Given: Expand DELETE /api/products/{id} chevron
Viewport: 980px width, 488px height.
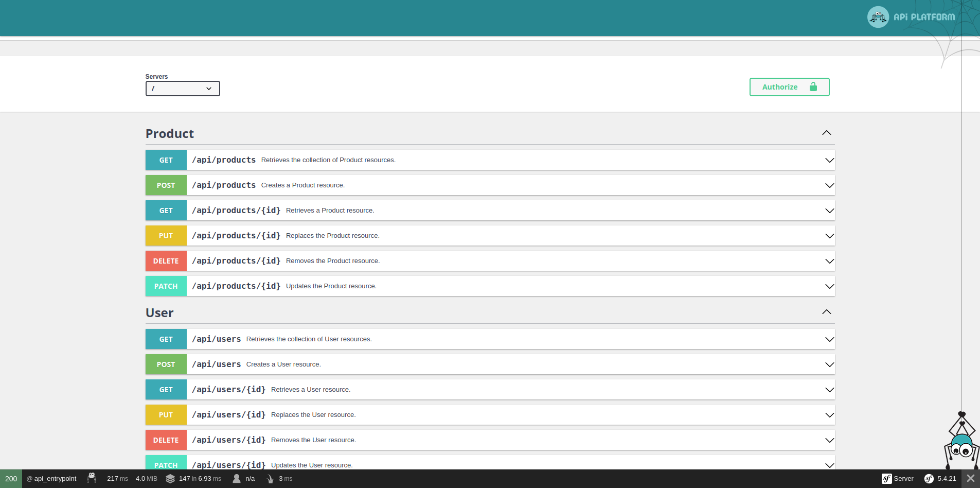Looking at the screenshot, I should coord(830,261).
